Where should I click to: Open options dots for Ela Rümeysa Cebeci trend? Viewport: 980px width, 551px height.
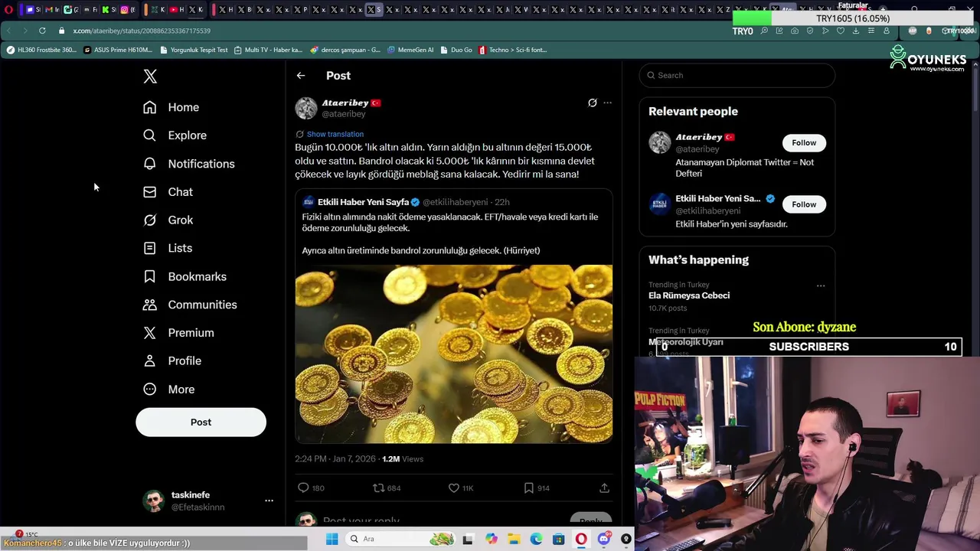tap(821, 286)
